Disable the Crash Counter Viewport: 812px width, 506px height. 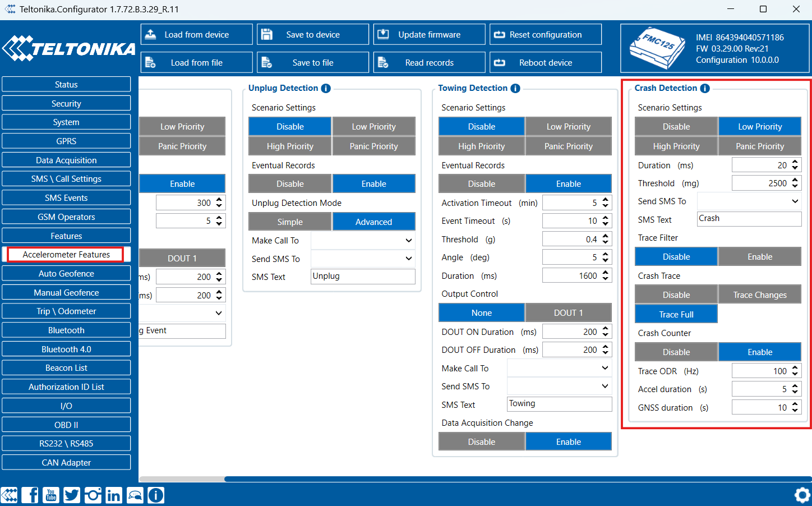coord(676,352)
